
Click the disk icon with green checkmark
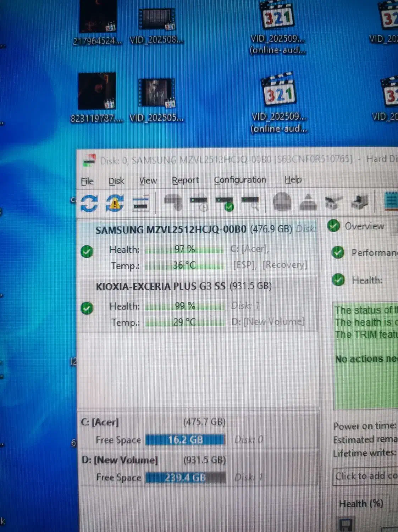coord(225,203)
